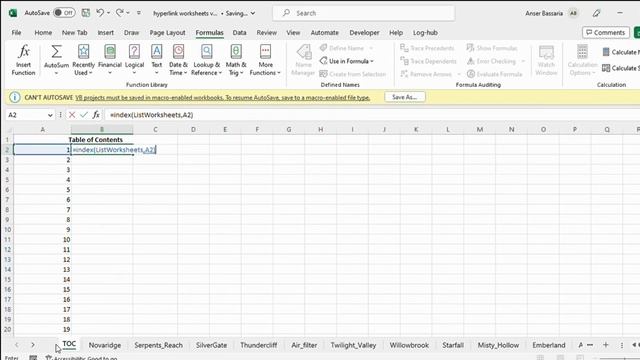
Task: Click the Redo arrow icon
Action: 120,13
